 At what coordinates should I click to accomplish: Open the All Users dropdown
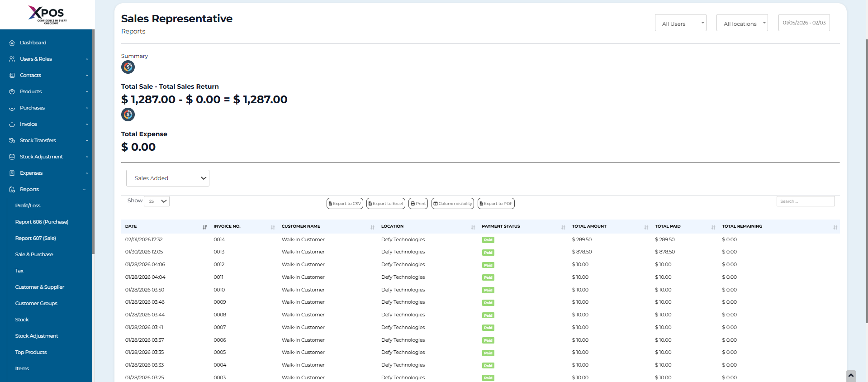680,23
